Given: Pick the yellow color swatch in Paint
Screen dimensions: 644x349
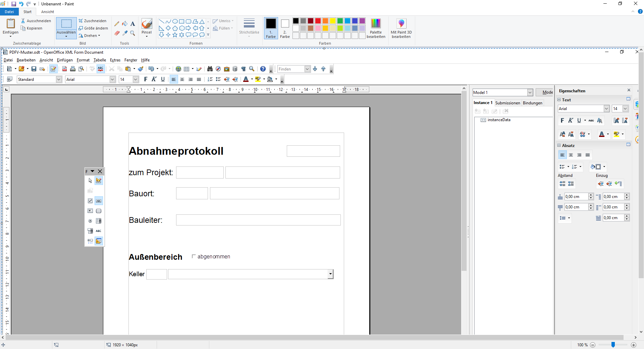Looking at the screenshot, I should (333, 21).
